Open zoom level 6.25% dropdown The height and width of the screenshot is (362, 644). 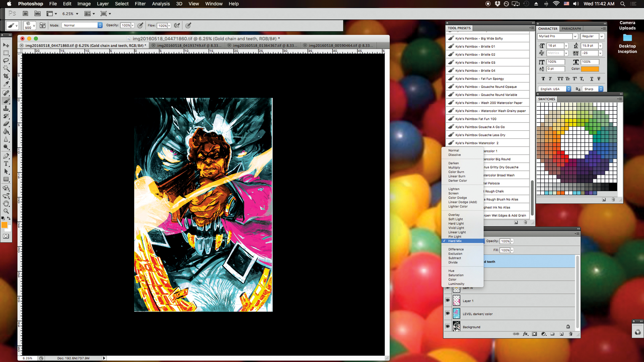(77, 14)
